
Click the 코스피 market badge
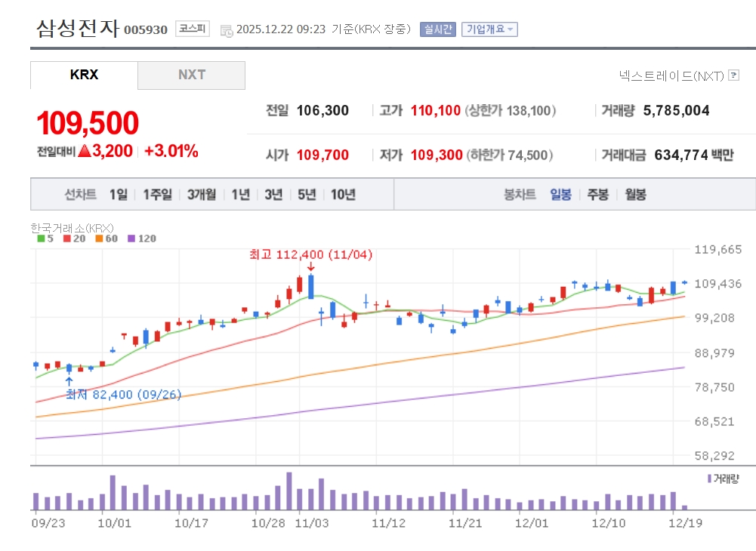tap(193, 29)
